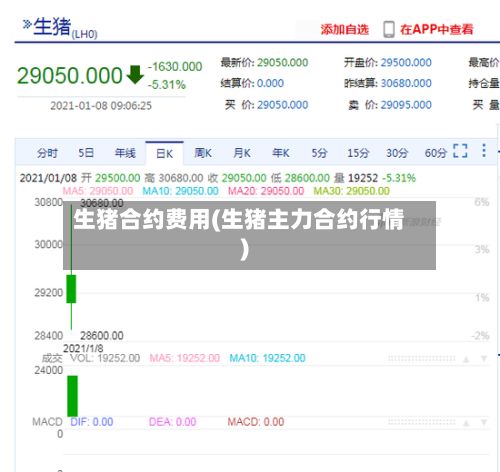Screen dimensions: 500x472
Task: Click the double-arrow icon before 生猪
Action: pyautogui.click(x=27, y=24)
